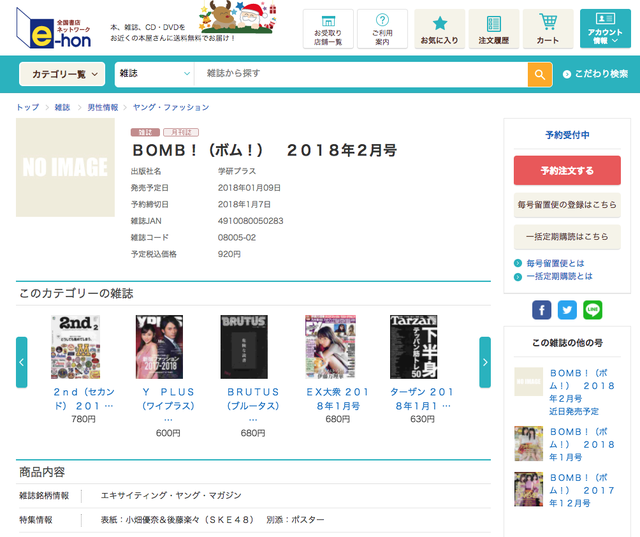This screenshot has height=537, width=640.
Task: Open the Tarzan magazine cover
Action: (x=413, y=347)
